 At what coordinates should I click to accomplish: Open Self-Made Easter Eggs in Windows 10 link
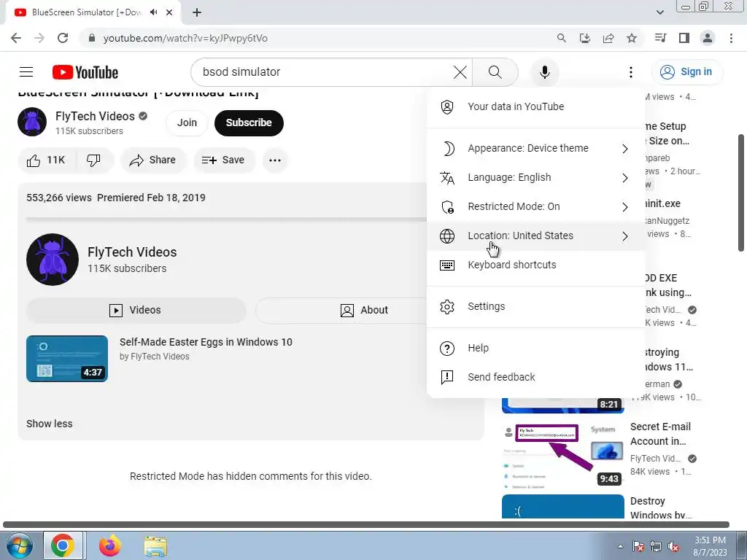click(x=206, y=342)
